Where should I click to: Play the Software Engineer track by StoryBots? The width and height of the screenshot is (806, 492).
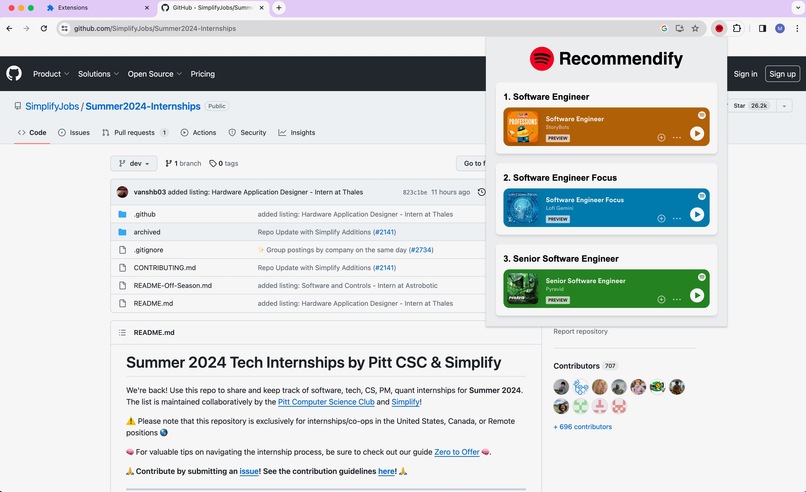[697, 134]
